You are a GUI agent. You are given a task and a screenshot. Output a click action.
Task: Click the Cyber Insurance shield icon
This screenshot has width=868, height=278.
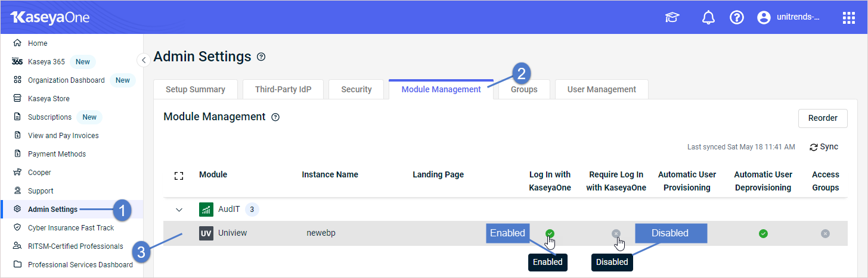(17, 227)
